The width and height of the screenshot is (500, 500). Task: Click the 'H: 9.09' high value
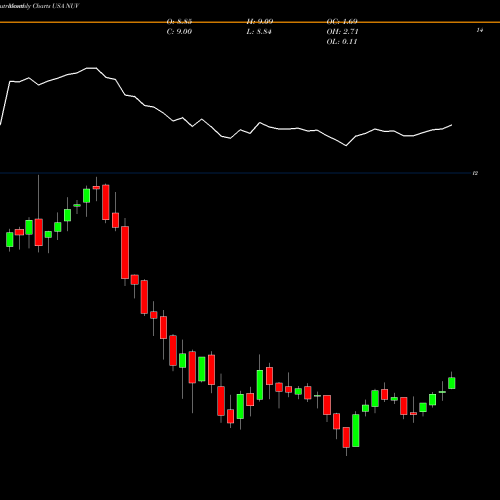[x=260, y=22]
